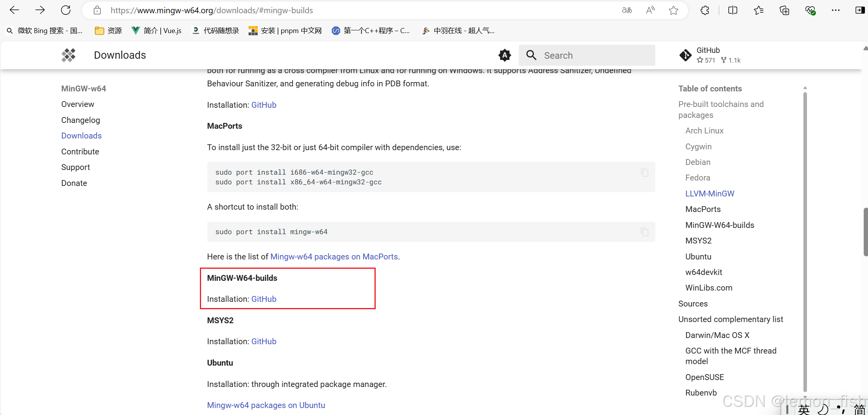Open Changelog in left navigation
Image resolution: width=868 pixels, height=415 pixels.
(80, 120)
